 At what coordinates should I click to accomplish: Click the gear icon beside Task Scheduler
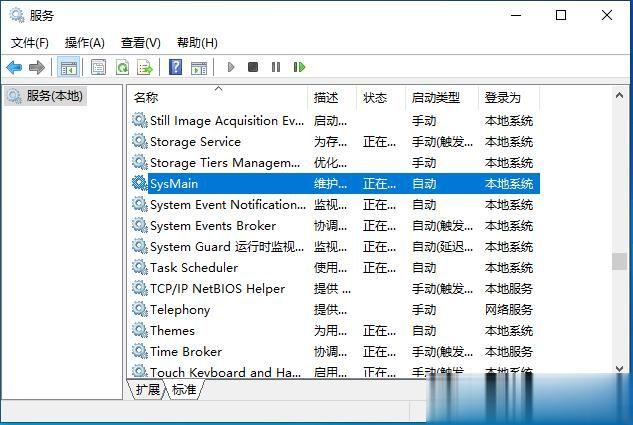tap(140, 267)
